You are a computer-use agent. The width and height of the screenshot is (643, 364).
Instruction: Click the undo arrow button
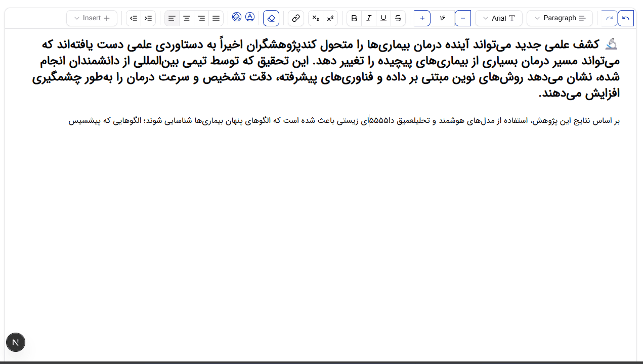(626, 18)
